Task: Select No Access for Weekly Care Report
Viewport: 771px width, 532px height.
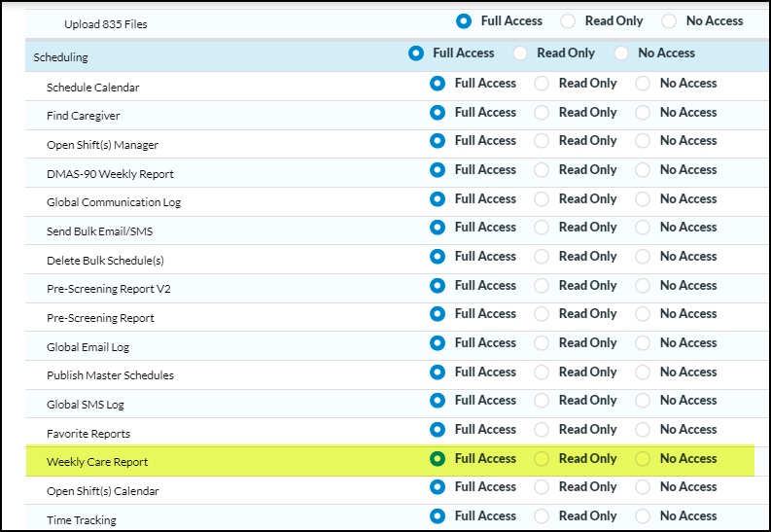Action: tap(643, 459)
